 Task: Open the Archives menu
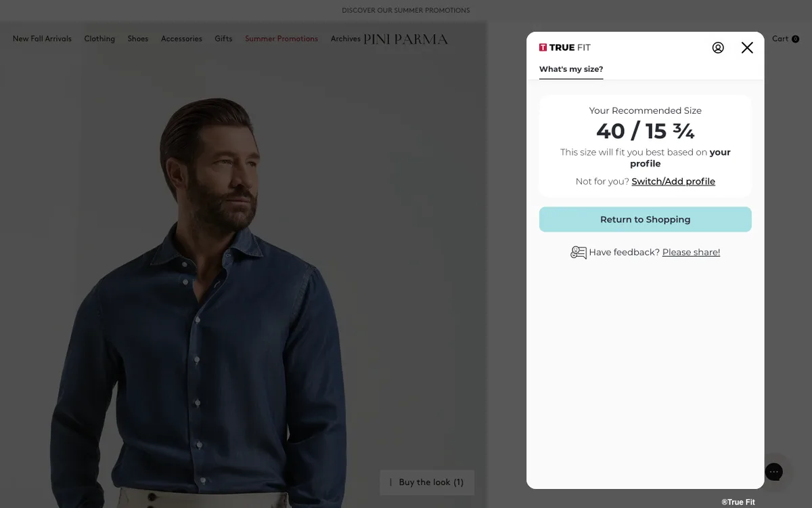point(346,39)
